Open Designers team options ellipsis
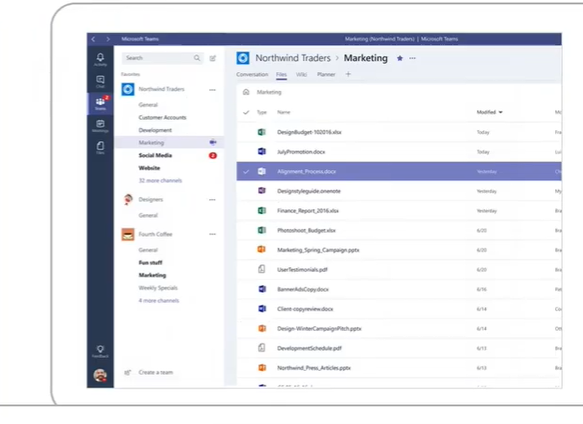Image resolution: width=583 pixels, height=424 pixels. click(212, 200)
